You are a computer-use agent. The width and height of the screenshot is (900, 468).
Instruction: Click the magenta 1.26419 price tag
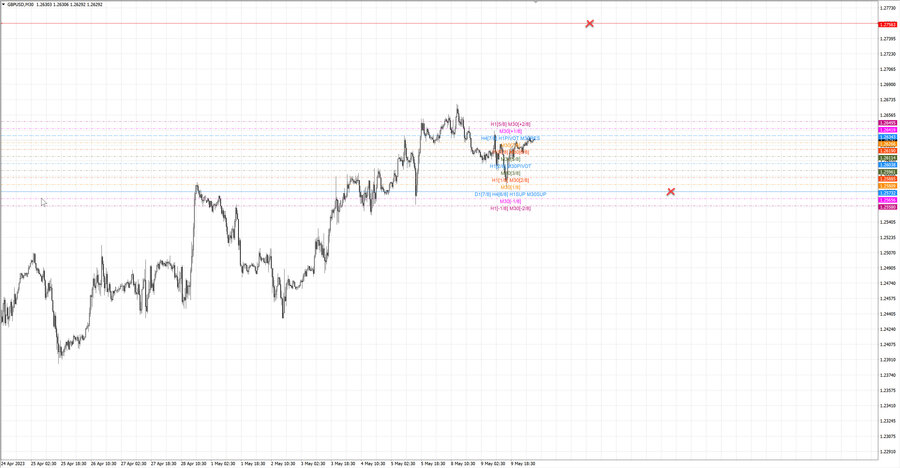[x=888, y=130]
